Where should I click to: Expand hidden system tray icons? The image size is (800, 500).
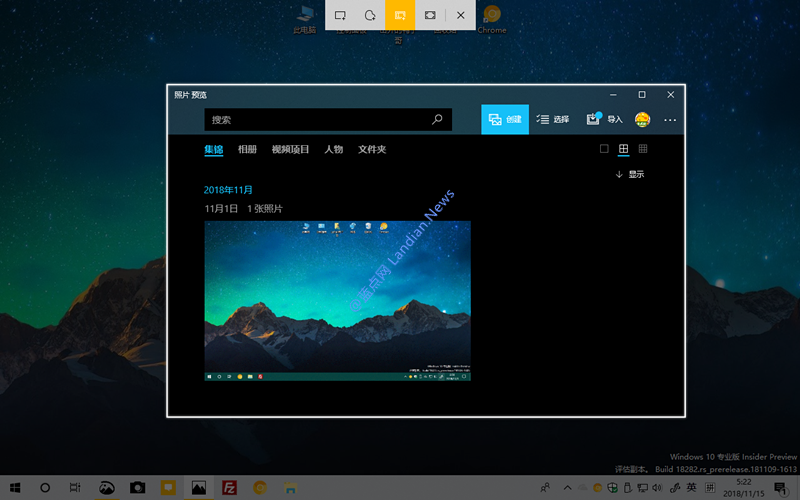(567, 488)
